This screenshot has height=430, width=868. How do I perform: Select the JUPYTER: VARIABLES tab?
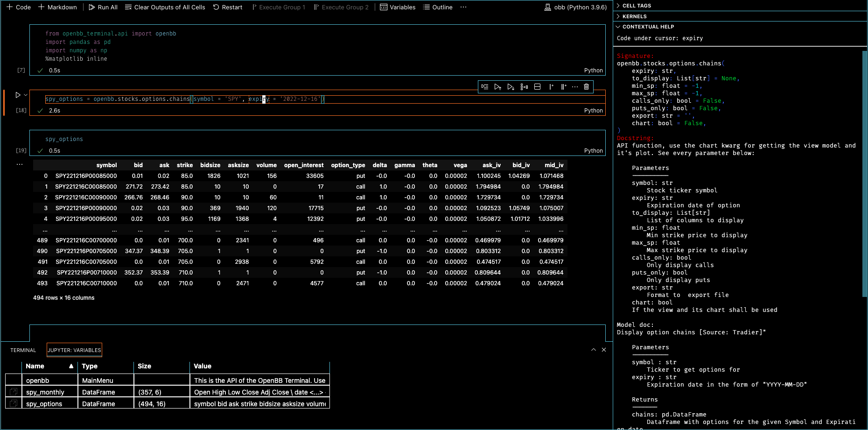(x=74, y=350)
